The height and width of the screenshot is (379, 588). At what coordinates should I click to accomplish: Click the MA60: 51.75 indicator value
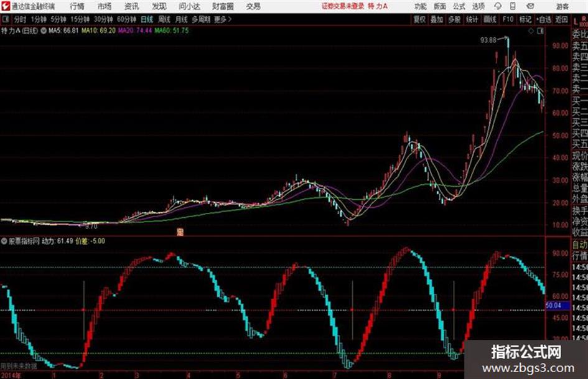pos(172,30)
